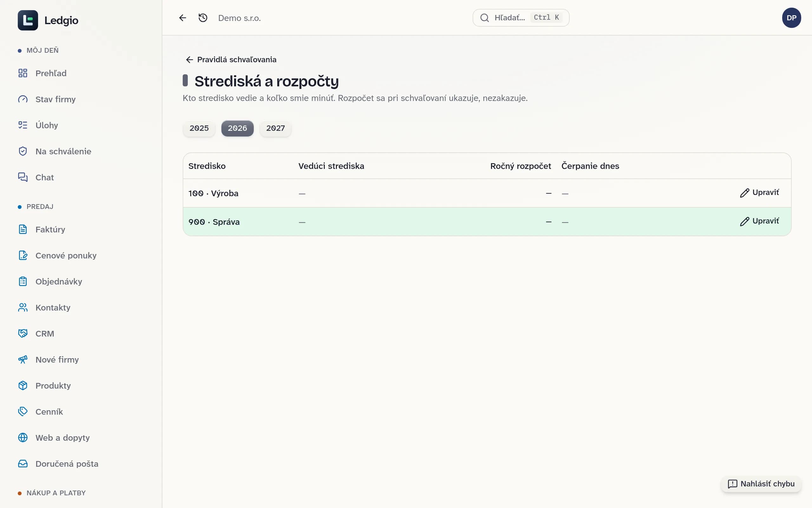Open the Prehľad dashboard icon
Image resolution: width=812 pixels, height=508 pixels.
pos(23,73)
